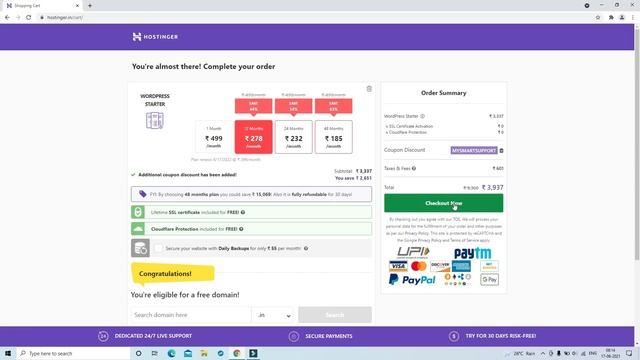Remove the MYSMARTSUPPORT coupon with trash icon
Image resolution: width=640 pixels, height=360 pixels.
click(x=501, y=151)
